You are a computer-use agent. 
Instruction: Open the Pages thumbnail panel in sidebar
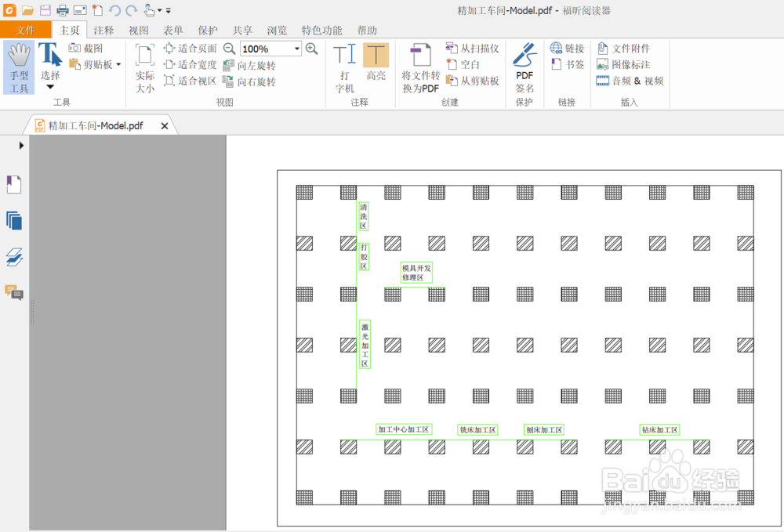(x=14, y=220)
